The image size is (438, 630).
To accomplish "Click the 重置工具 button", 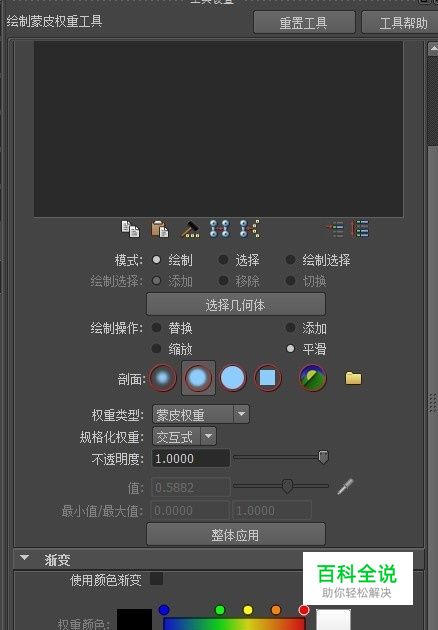I will coord(304,22).
